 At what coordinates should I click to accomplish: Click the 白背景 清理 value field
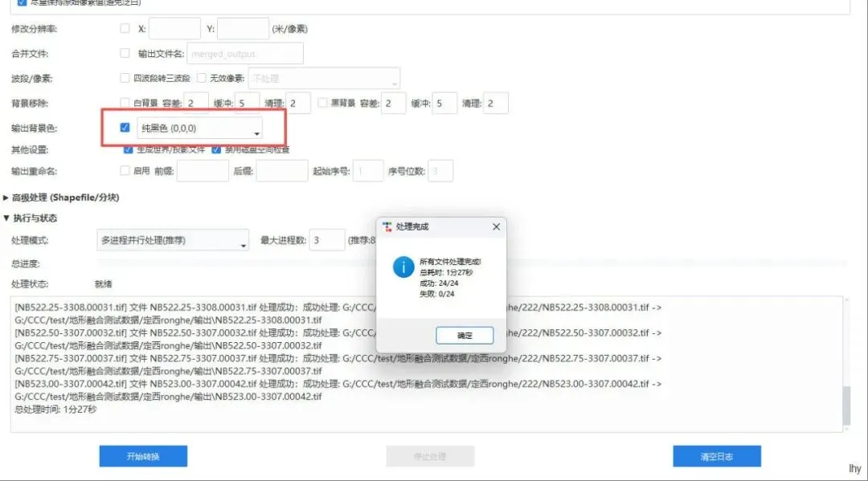coord(298,104)
